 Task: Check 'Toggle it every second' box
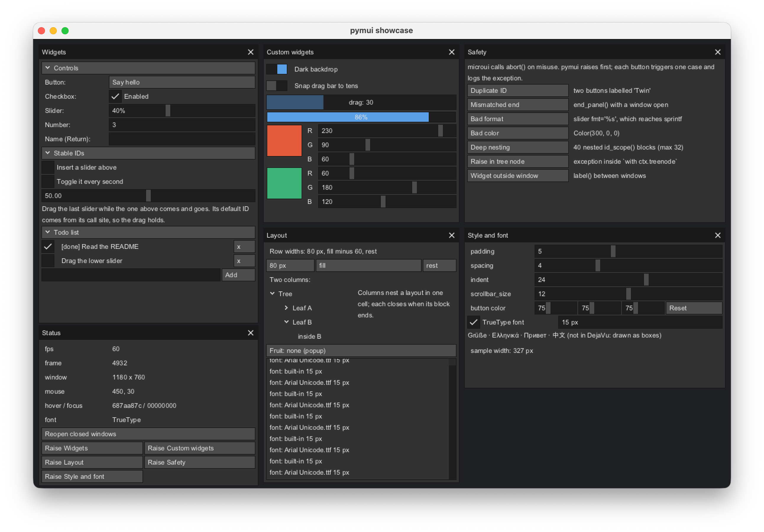(x=48, y=182)
